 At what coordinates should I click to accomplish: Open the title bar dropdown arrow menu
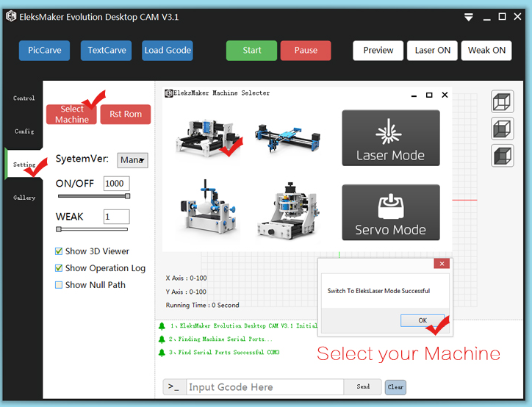(469, 17)
